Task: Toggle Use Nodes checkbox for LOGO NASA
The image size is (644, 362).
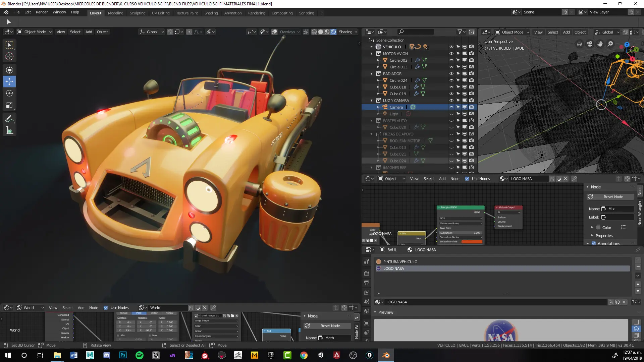Action: coord(467,179)
